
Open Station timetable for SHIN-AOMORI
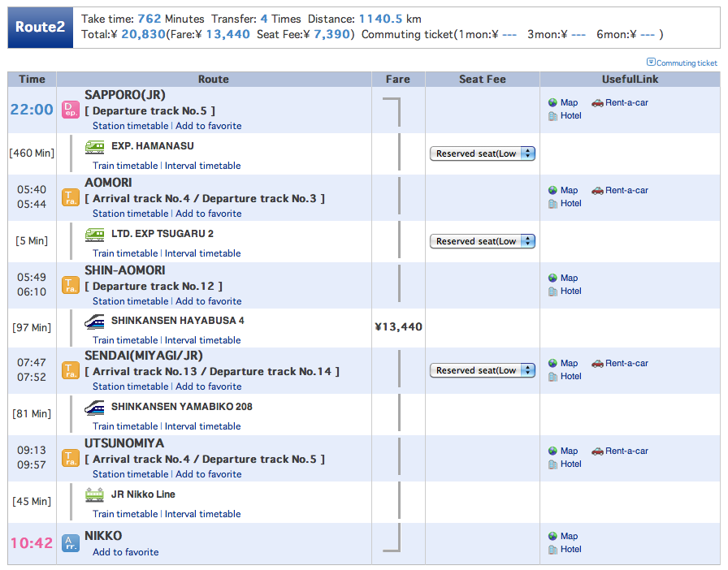[131, 301]
